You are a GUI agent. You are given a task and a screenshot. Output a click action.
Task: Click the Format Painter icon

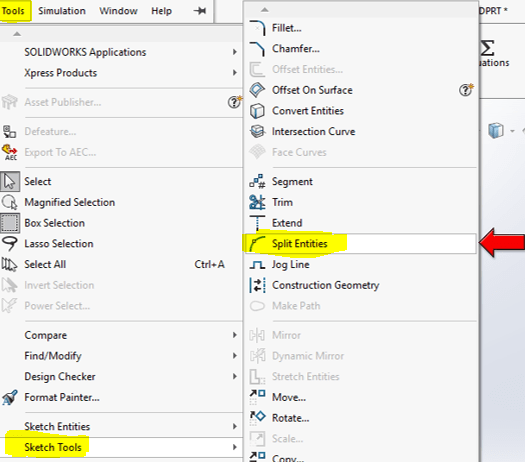coord(10,397)
